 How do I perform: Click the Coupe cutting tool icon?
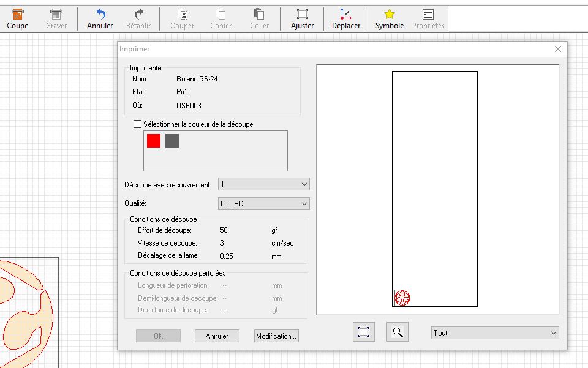(18, 15)
